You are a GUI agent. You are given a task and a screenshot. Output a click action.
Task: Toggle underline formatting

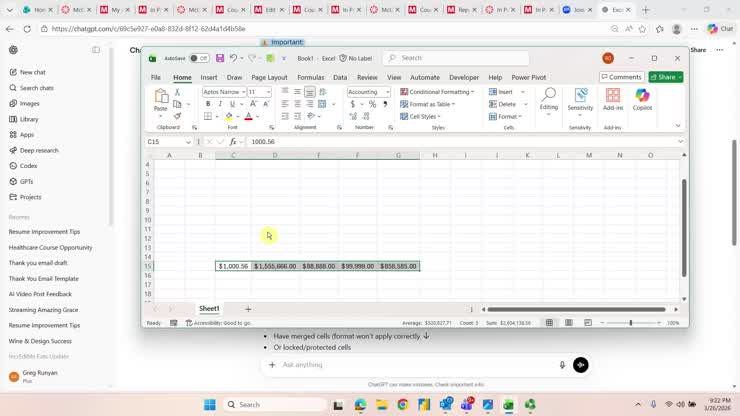coord(232,104)
